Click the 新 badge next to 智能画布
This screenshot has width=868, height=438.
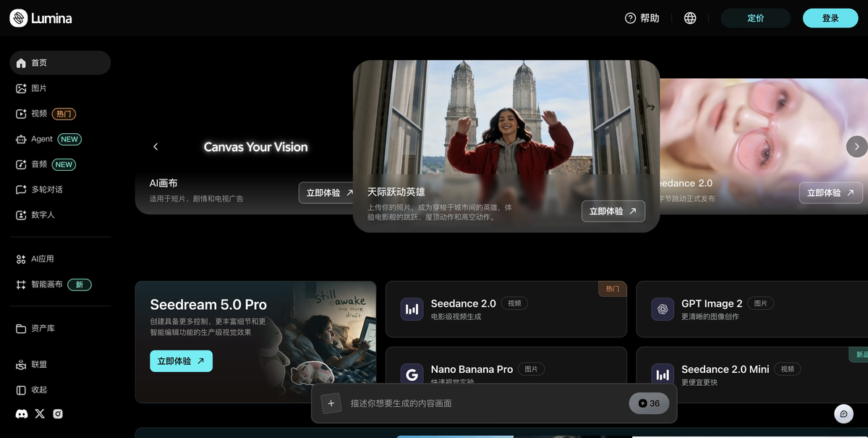(x=80, y=285)
